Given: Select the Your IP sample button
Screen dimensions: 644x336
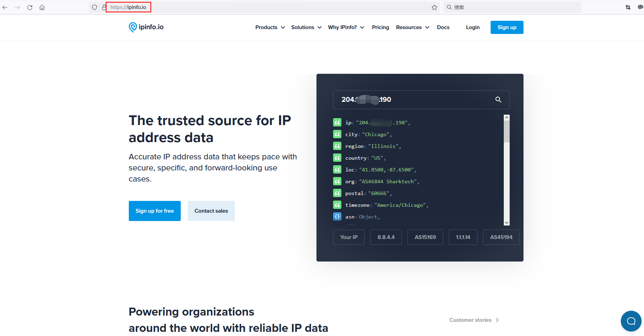Looking at the screenshot, I should tap(349, 237).
